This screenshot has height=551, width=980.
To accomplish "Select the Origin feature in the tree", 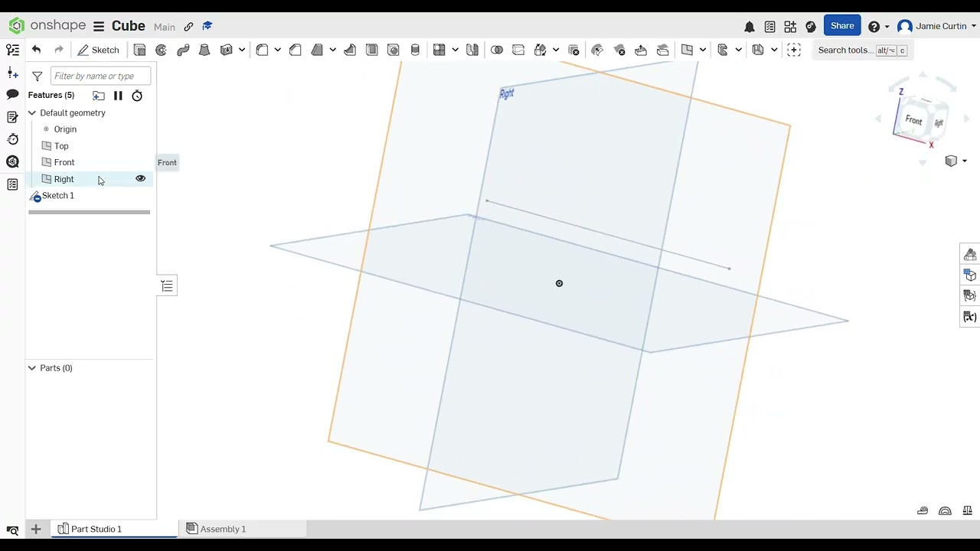I will (65, 129).
